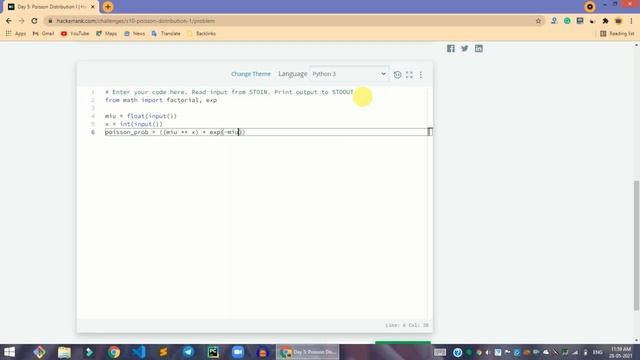Open a new browser tab
640x360 pixels.
click(108, 7)
